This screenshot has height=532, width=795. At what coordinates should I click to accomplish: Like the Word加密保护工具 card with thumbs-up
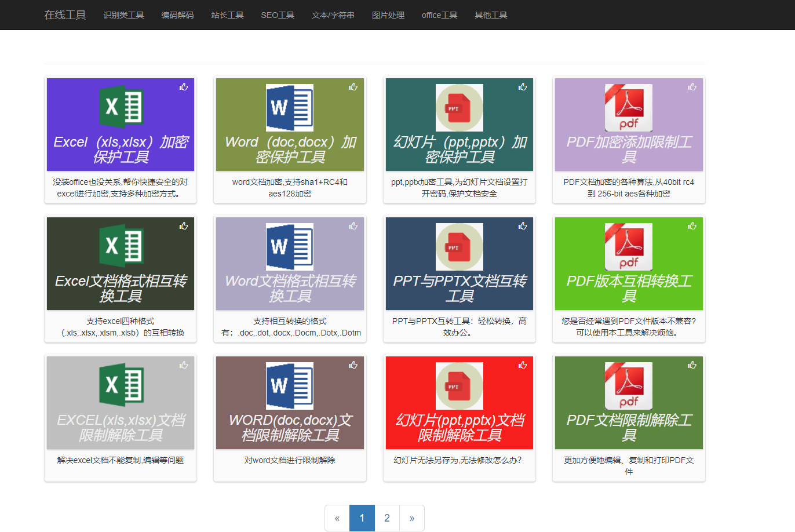coord(353,87)
